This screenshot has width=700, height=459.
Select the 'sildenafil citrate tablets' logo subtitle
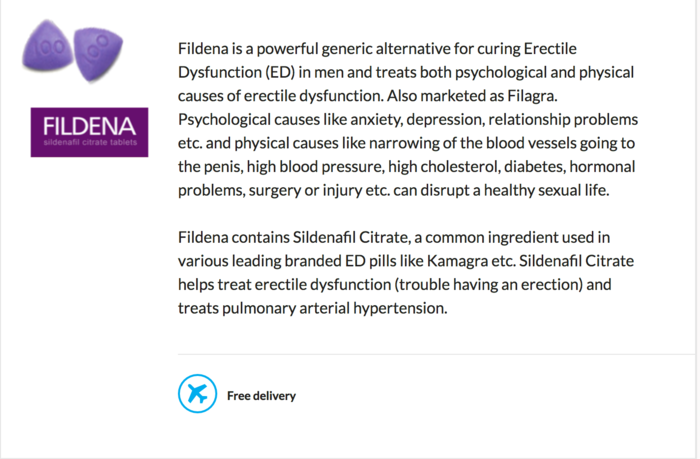click(90, 142)
